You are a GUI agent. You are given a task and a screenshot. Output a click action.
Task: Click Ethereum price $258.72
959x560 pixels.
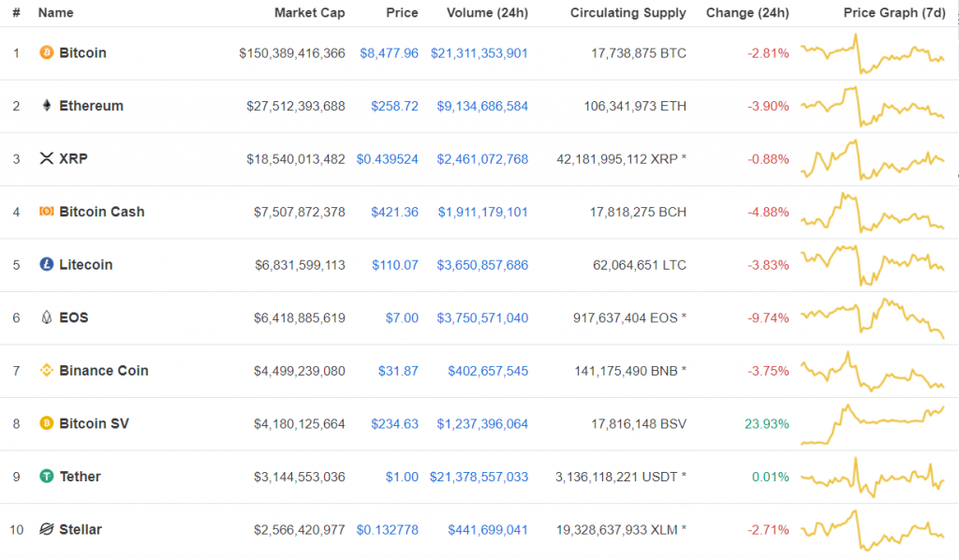(x=394, y=107)
